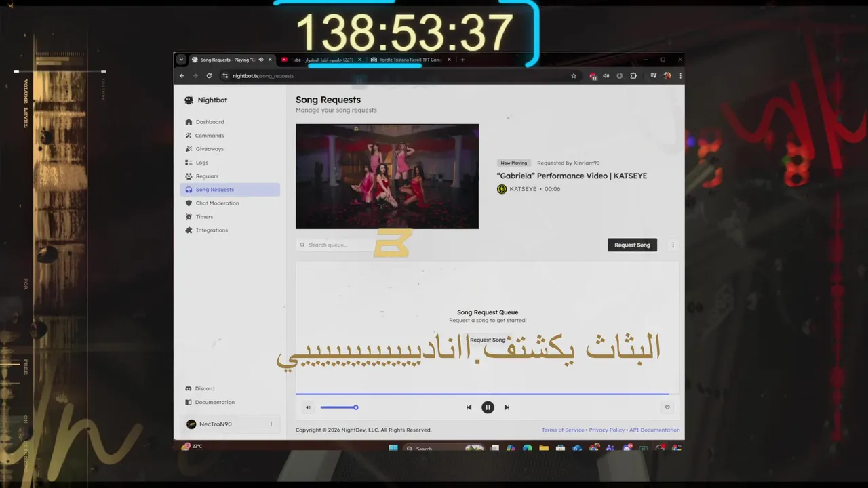Click the KATSEYE channel avatar icon
The width and height of the screenshot is (868, 488).
point(502,189)
